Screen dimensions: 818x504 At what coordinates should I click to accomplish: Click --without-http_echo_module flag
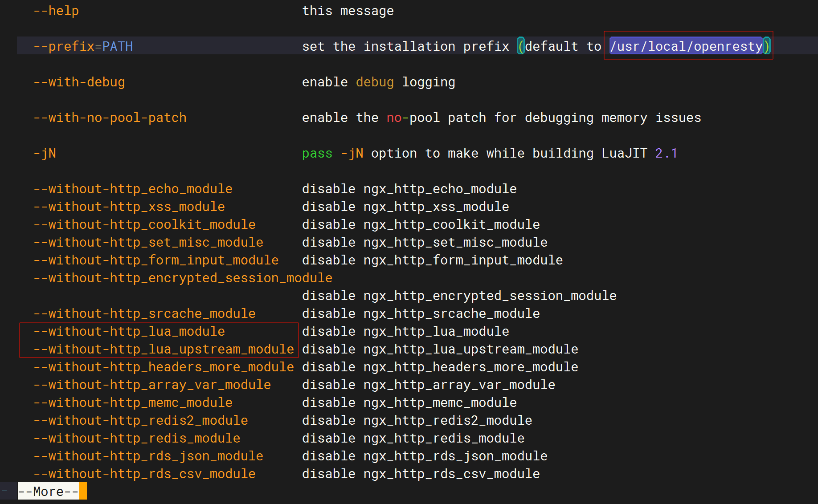tap(133, 189)
